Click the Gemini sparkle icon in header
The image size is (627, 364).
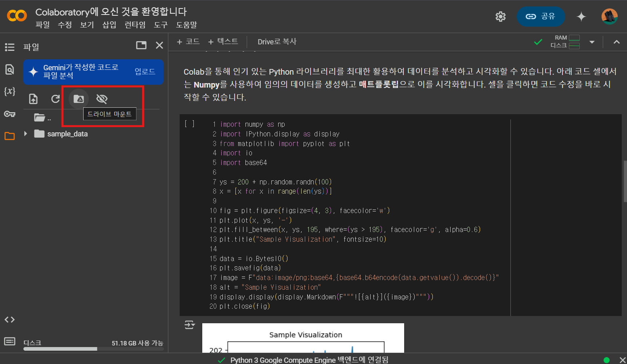[x=581, y=17]
